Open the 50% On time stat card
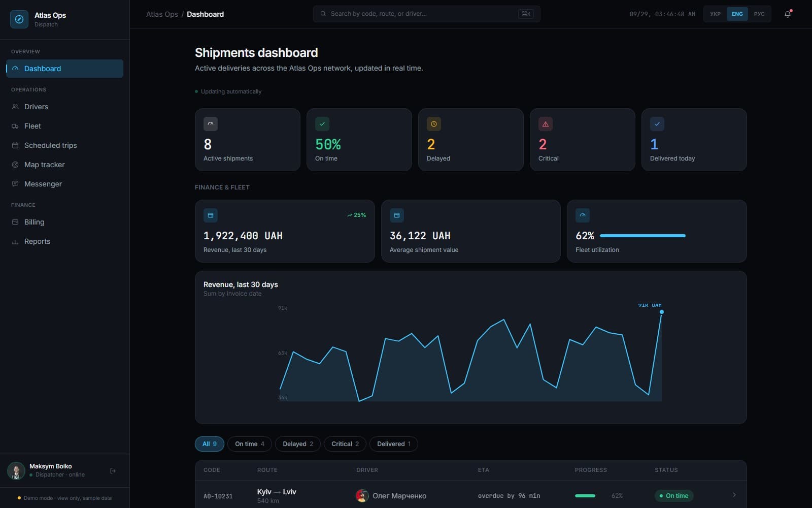The image size is (812, 508). coord(359,140)
